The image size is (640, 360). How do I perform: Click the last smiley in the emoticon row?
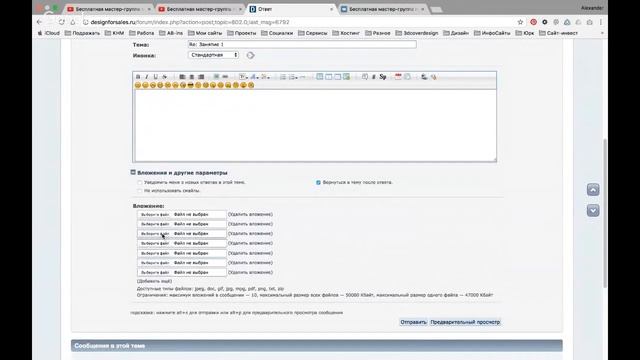(x=251, y=85)
